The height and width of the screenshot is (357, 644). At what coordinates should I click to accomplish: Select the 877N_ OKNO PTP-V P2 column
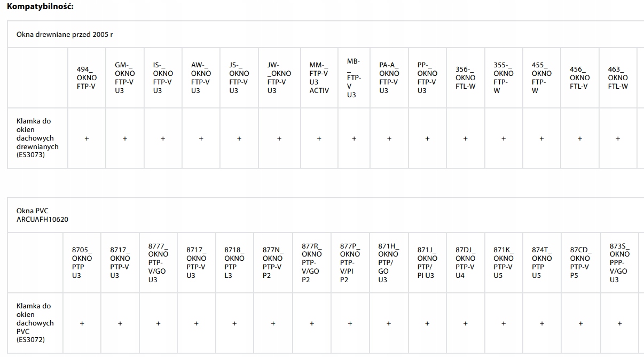[273, 262]
